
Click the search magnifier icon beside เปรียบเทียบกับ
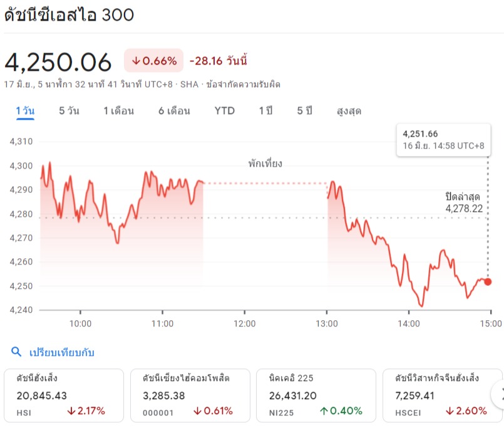click(16, 352)
